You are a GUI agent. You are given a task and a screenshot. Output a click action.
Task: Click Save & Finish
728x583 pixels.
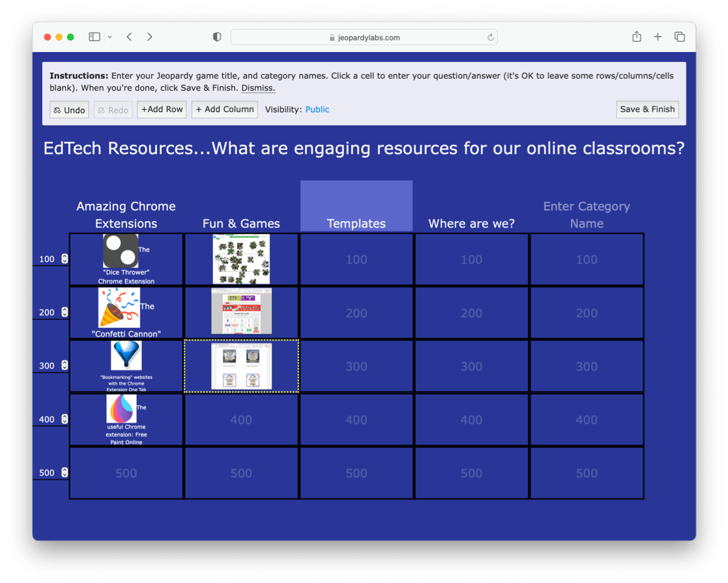[x=647, y=110]
